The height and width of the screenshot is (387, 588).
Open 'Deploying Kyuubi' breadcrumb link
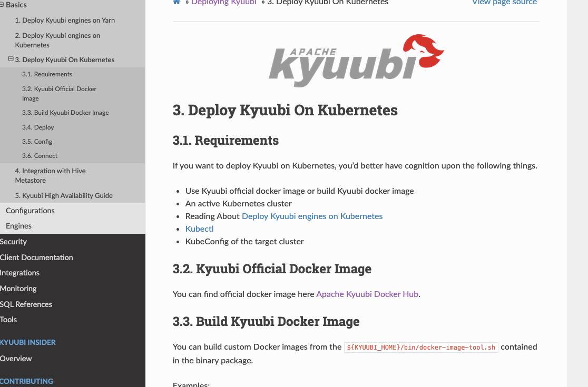coord(224,2)
